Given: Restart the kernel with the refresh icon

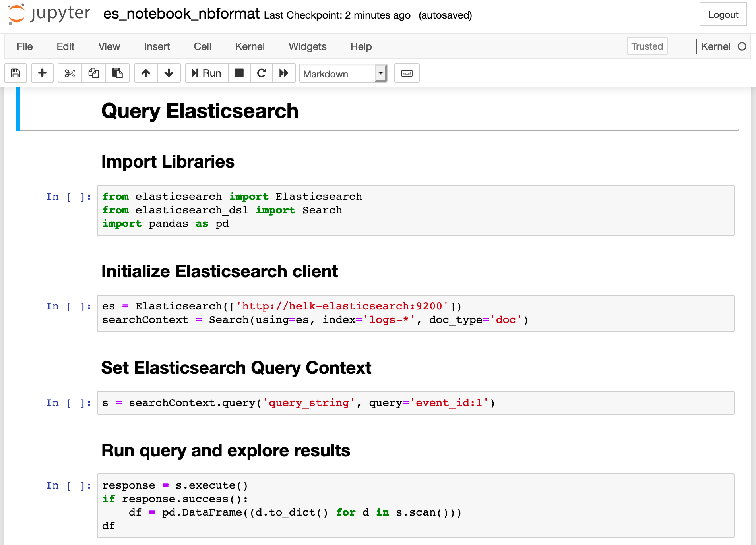Looking at the screenshot, I should pos(261,73).
